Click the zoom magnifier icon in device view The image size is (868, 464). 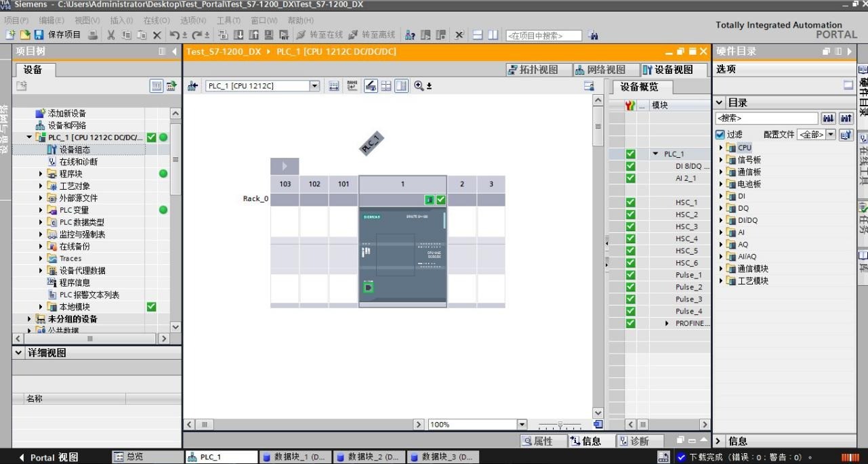[x=419, y=85]
